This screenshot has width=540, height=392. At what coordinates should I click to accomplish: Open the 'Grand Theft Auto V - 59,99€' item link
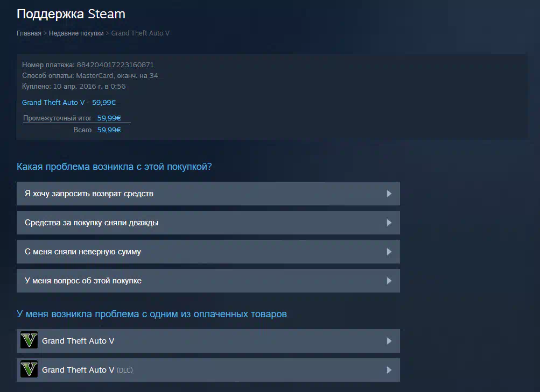click(x=69, y=103)
